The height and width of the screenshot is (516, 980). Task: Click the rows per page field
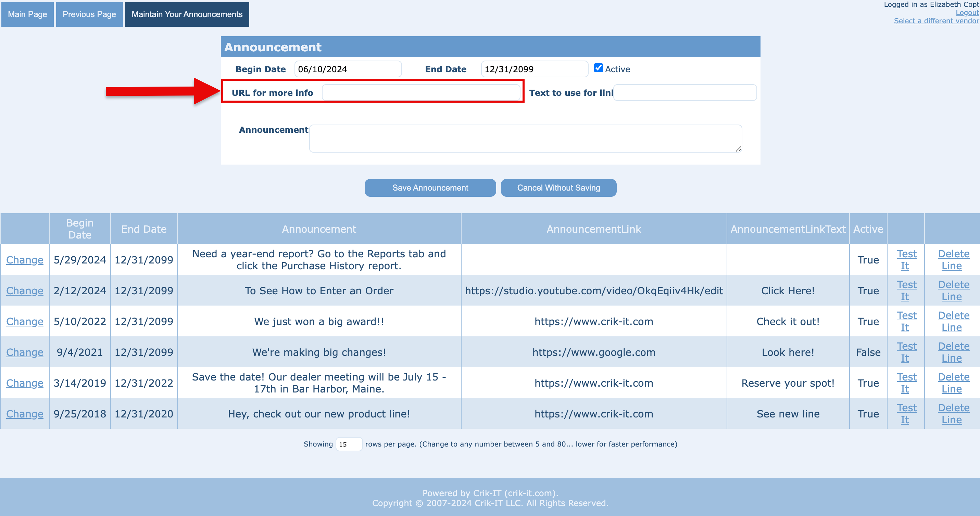click(349, 444)
